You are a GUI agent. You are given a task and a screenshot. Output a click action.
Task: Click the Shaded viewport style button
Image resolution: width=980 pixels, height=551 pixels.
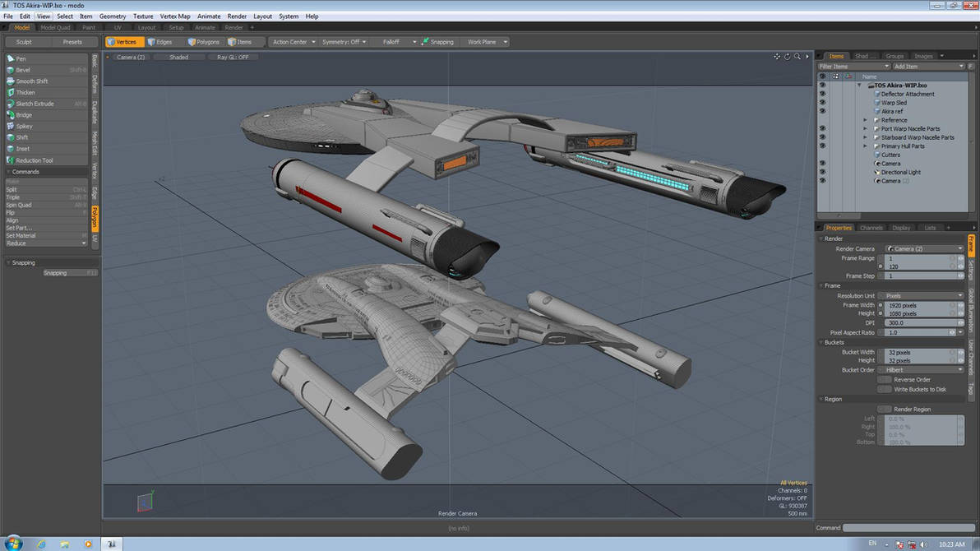(x=178, y=57)
